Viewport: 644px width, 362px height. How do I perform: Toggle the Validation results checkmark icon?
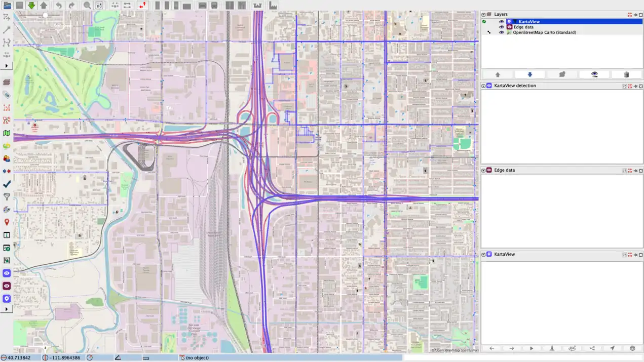[x=7, y=184]
